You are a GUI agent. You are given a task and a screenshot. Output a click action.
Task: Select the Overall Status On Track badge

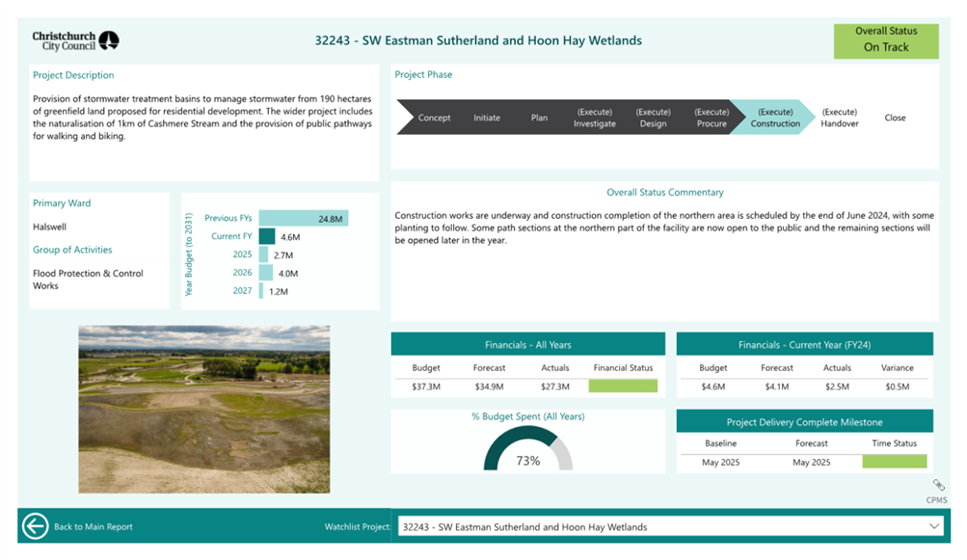[x=886, y=40]
